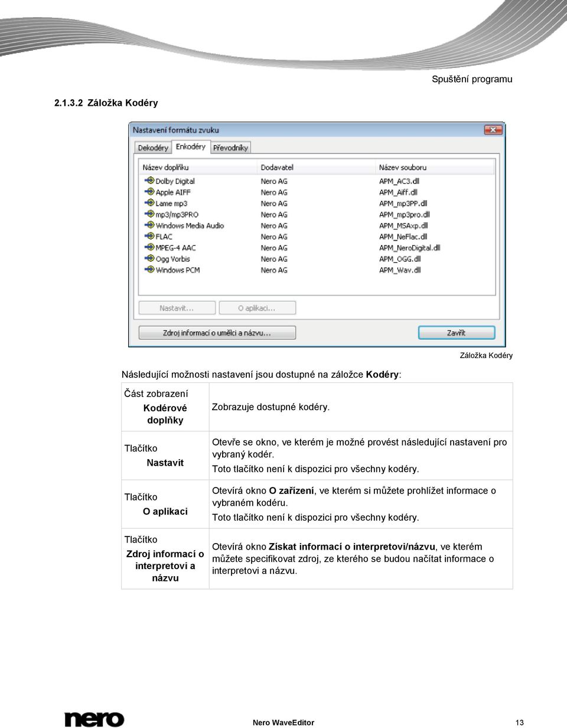The width and height of the screenshot is (567, 728).
Task: Click the Windows Media Audio plug-in icon
Action: coord(149,225)
